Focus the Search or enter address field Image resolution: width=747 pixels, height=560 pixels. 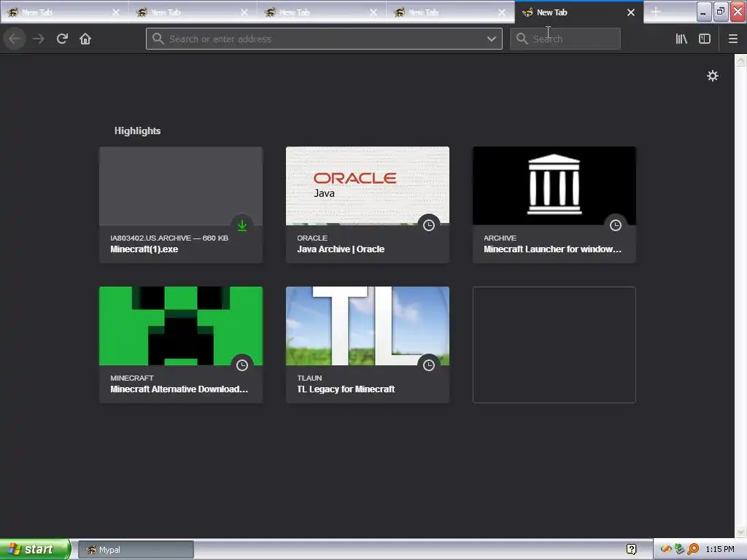324,39
